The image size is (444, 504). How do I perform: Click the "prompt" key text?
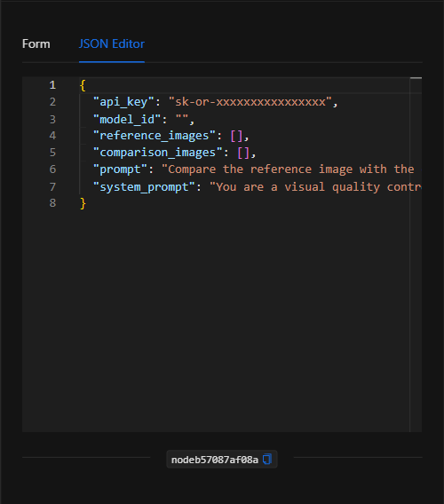(120, 169)
